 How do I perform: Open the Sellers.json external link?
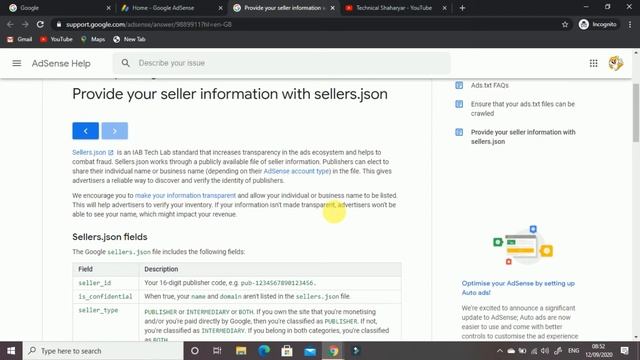(93, 152)
